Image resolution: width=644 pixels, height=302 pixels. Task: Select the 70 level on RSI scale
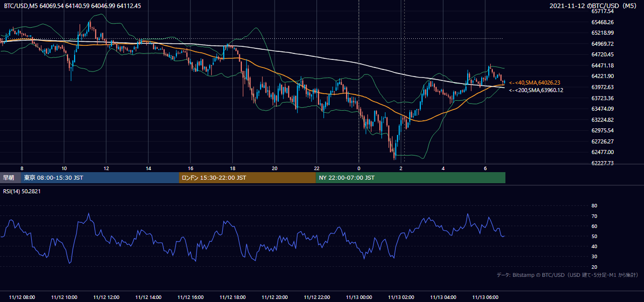tap(594, 216)
